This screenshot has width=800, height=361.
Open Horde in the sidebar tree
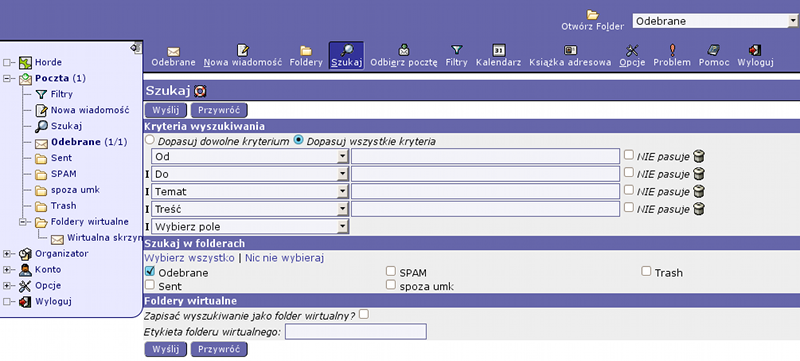(48, 63)
